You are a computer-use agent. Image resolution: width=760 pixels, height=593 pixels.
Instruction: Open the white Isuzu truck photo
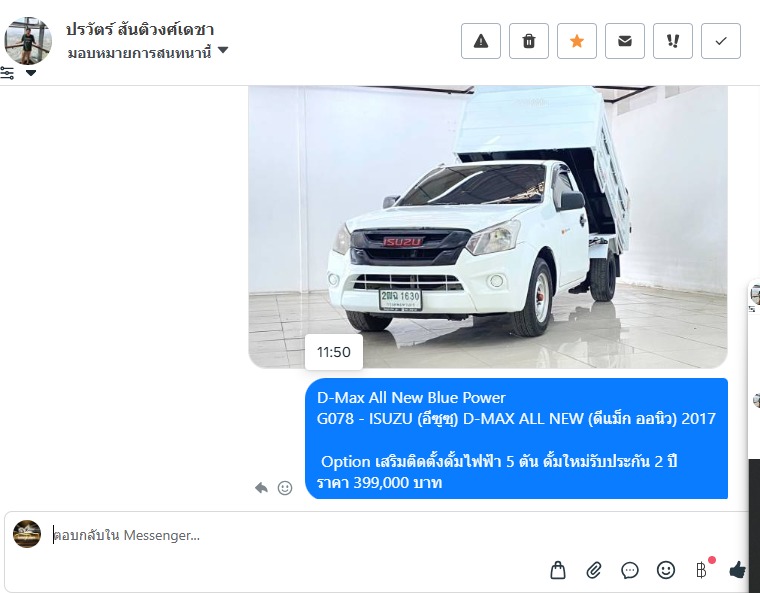[x=488, y=227]
